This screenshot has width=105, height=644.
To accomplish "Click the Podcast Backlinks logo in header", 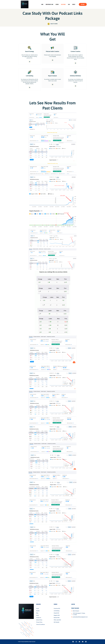I will (x=25, y=4).
